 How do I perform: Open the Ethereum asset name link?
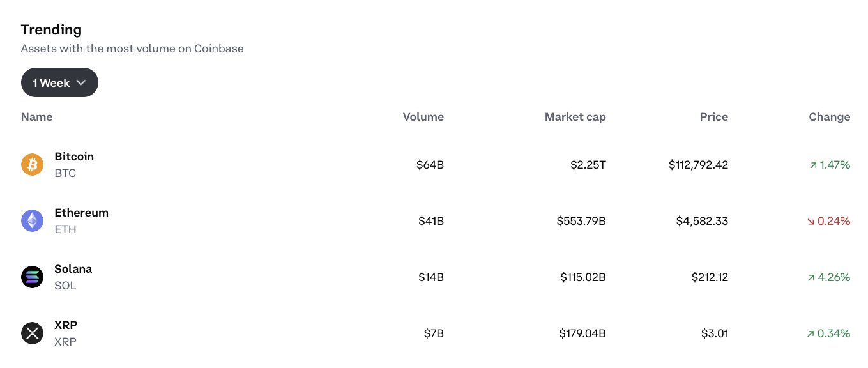tap(81, 213)
